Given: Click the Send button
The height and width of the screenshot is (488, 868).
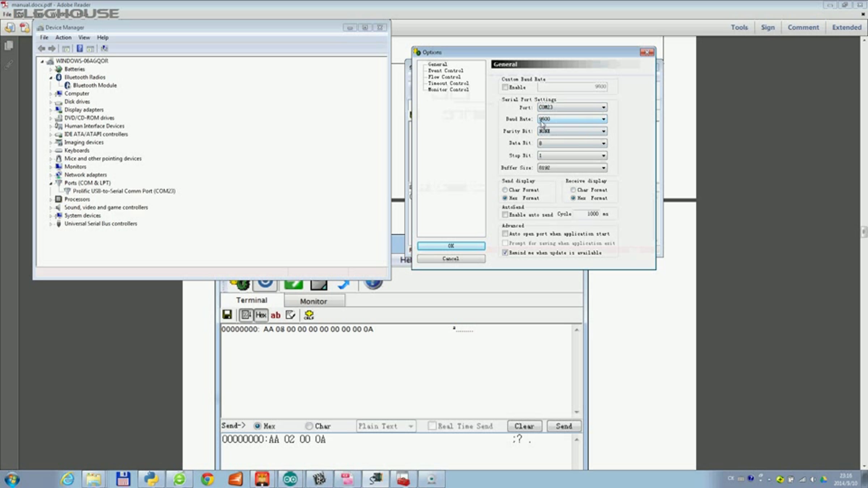Looking at the screenshot, I should [564, 426].
